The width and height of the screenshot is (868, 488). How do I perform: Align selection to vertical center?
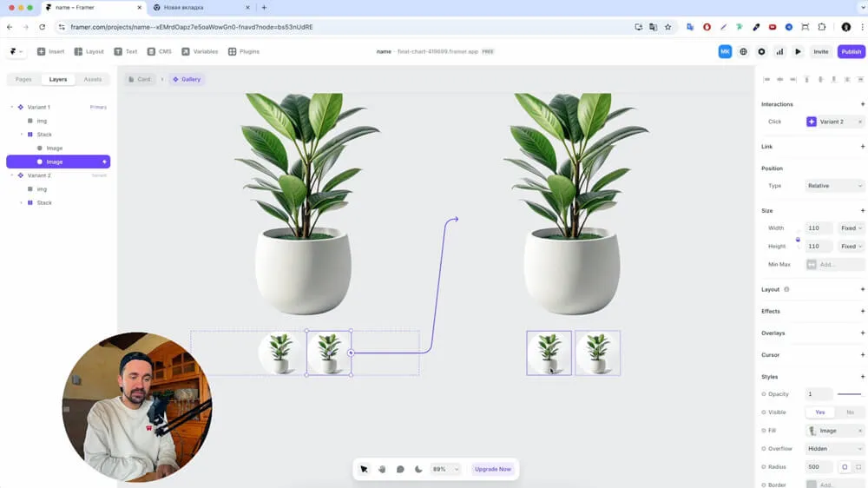click(820, 79)
